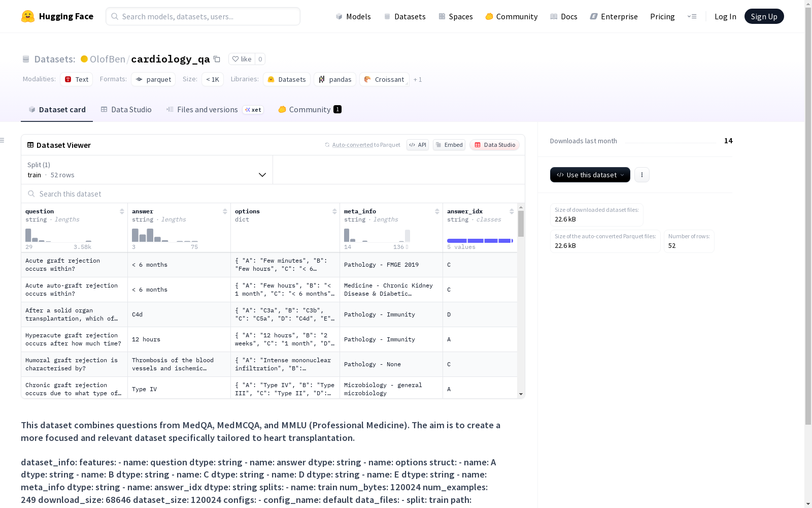Select the 'Type IV' answer cell
The image size is (812, 508).
point(179,388)
